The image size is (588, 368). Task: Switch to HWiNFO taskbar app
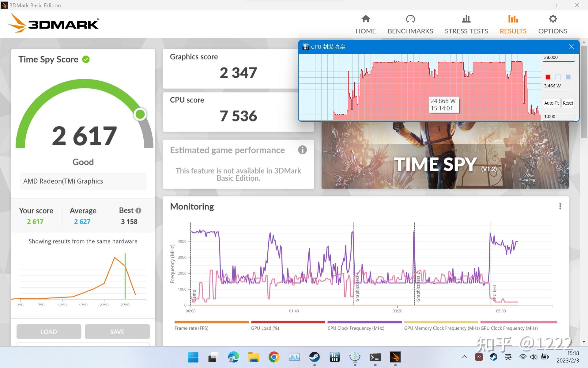[334, 357]
